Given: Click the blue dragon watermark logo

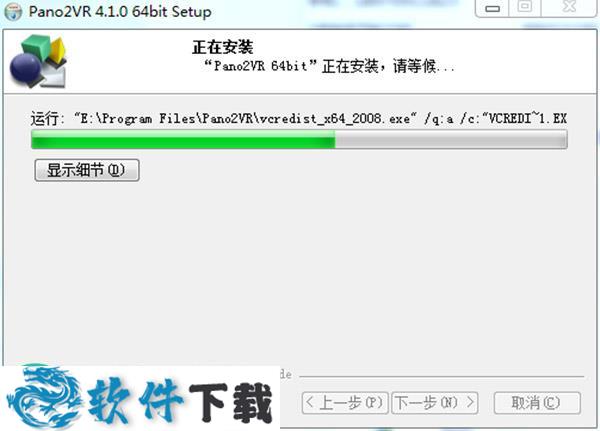Looking at the screenshot, I should click(44, 396).
